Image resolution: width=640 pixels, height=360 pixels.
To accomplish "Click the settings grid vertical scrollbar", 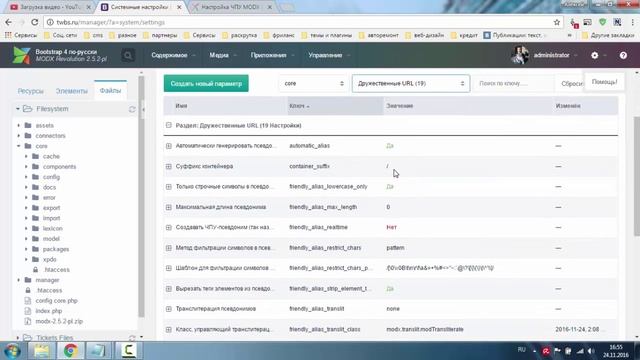I will pos(637,176).
